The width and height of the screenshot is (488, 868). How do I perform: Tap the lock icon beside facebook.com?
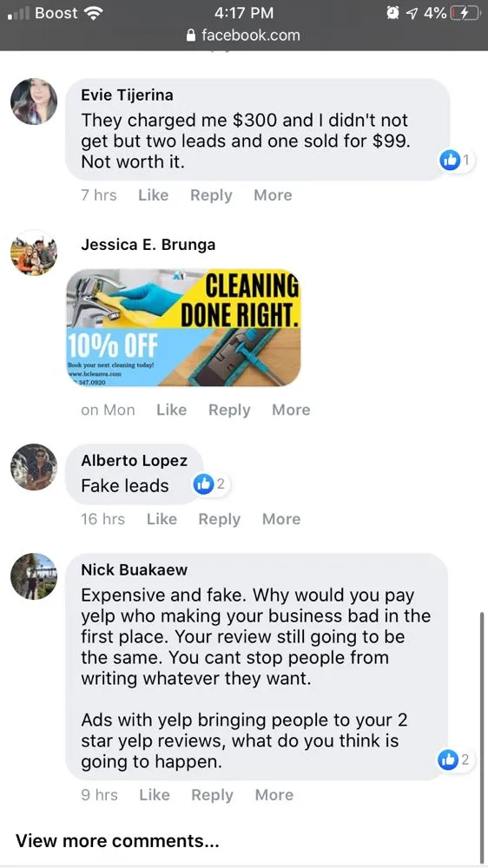tap(191, 36)
